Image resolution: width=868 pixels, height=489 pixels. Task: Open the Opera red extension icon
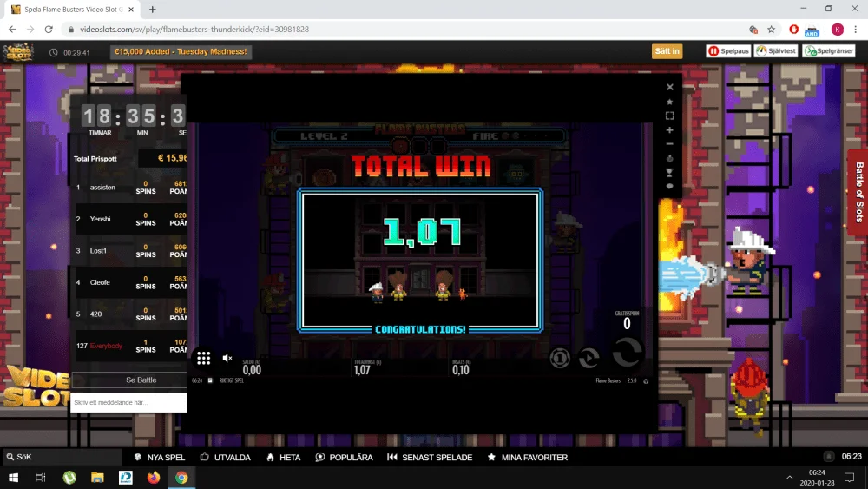tap(794, 30)
